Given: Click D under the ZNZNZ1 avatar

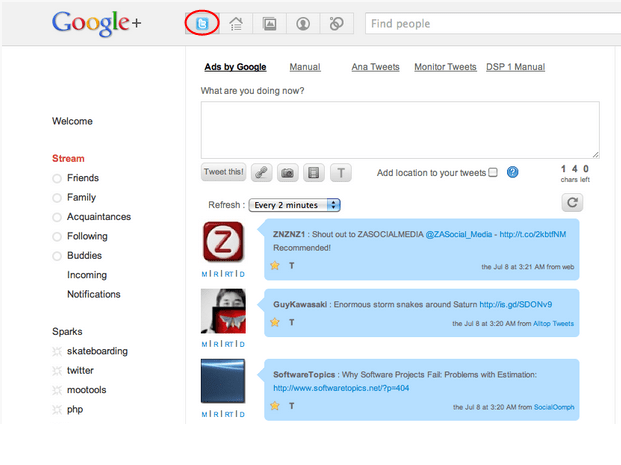Looking at the screenshot, I should click(242, 274).
